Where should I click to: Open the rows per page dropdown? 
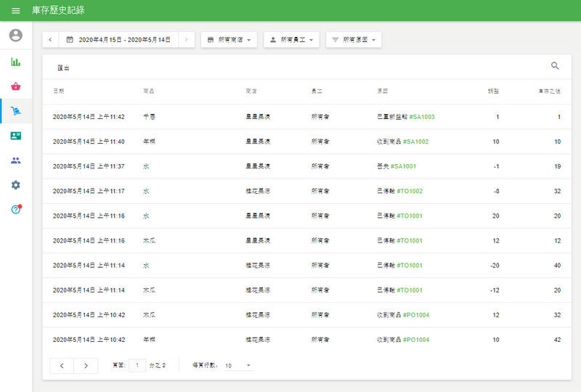238,365
